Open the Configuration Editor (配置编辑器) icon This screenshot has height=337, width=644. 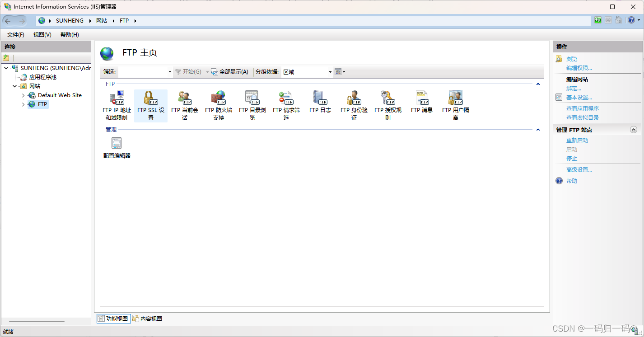[x=117, y=148]
